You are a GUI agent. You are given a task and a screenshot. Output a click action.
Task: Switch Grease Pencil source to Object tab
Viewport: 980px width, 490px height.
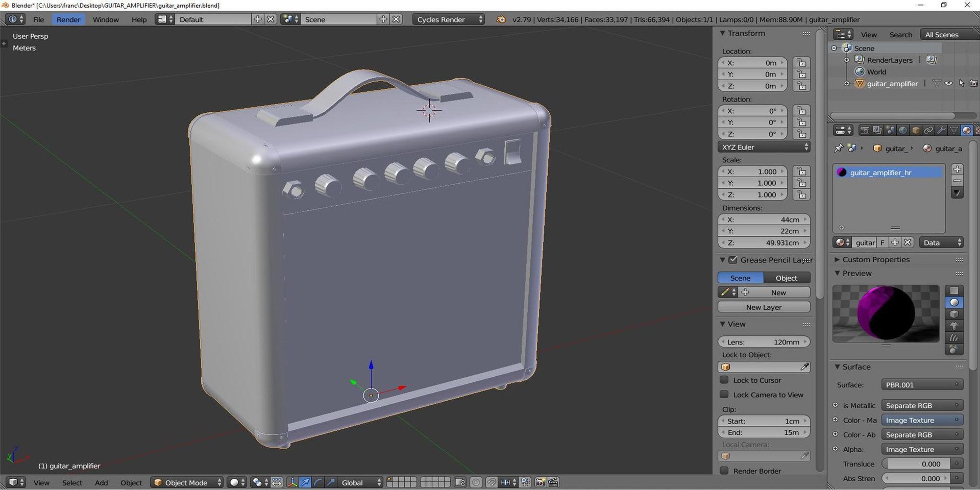tap(787, 278)
